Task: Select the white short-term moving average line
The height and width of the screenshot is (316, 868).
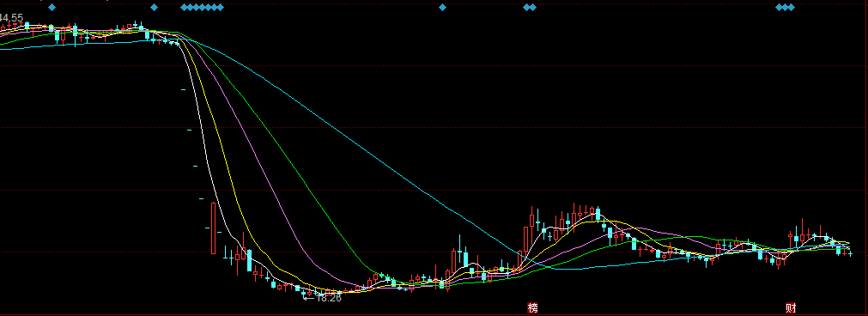Action: [x=205, y=149]
